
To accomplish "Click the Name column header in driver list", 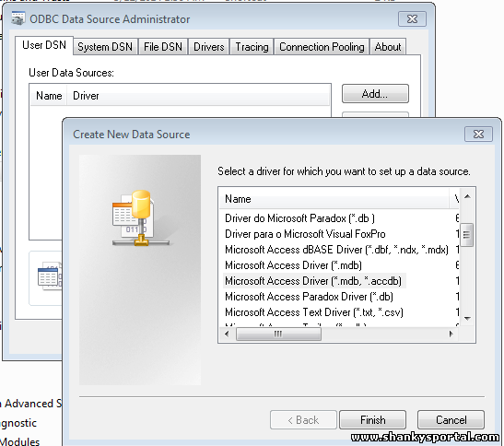I will point(334,199).
